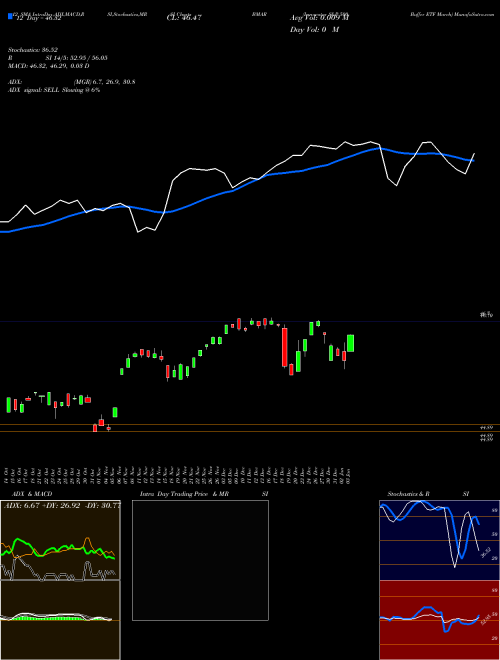500x660 pixels.
Task: Click the 'Intra Day Trading Price & MR' title
Action: tap(184, 494)
